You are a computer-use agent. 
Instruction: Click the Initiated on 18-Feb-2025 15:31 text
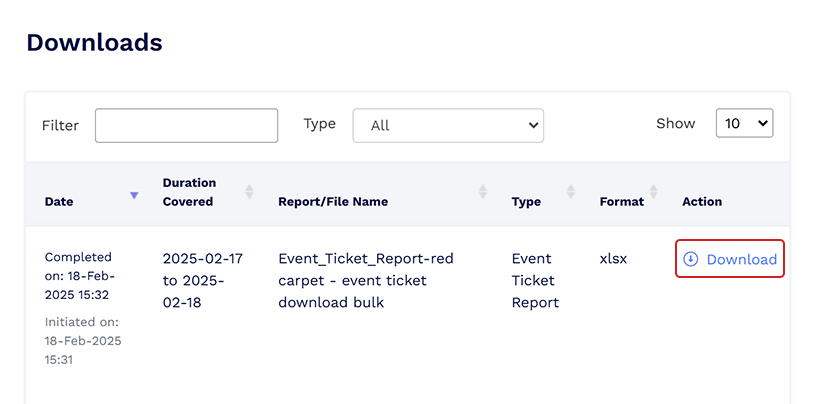(83, 341)
